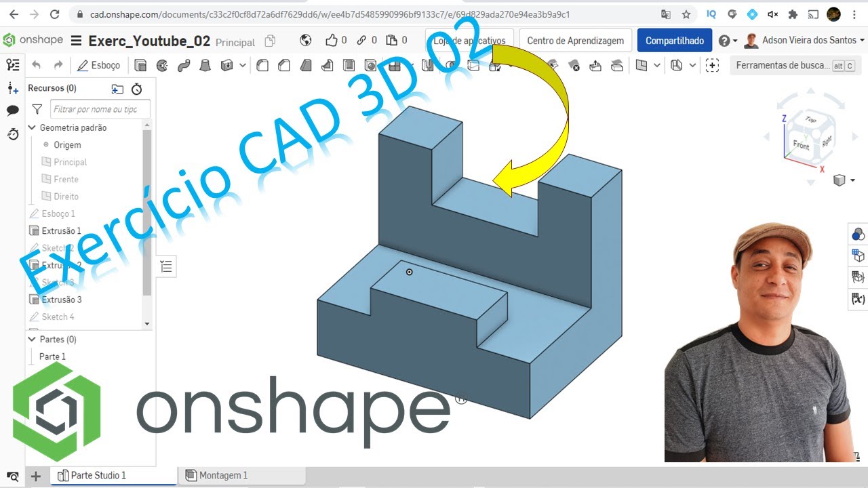Open the feature list configuration icon
This screenshot has height=488, width=868.
coord(12,65)
